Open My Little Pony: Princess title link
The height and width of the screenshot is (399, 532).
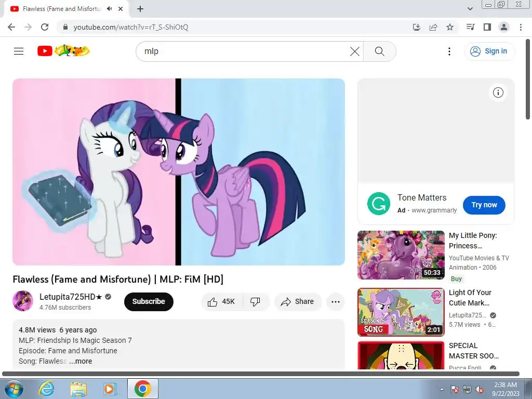[473, 241]
